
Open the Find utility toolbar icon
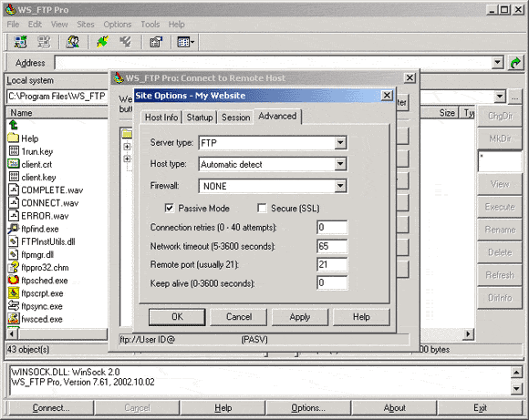pyautogui.click(x=73, y=42)
